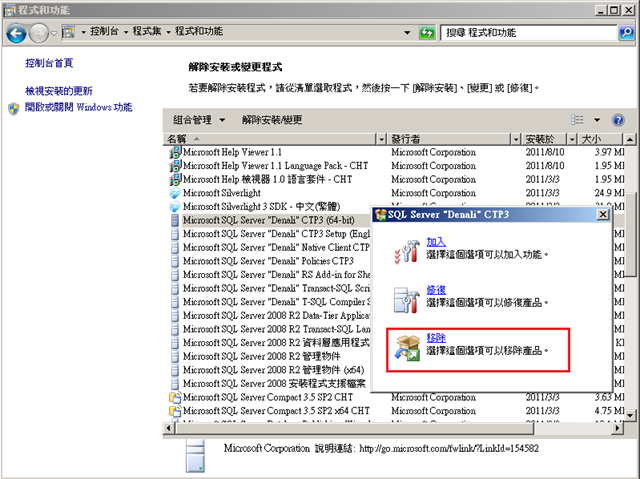Open the 組合管理 toolbar menu
The width and height of the screenshot is (640, 479).
point(199,120)
